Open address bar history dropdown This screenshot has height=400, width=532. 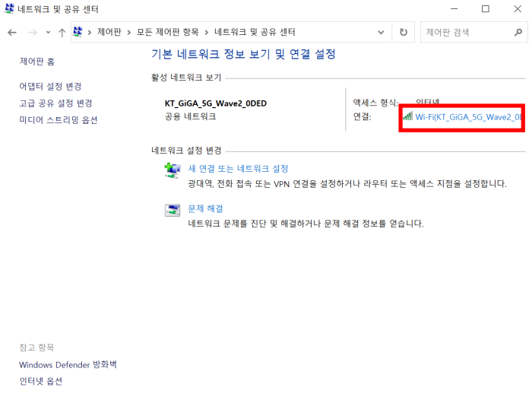pos(381,32)
